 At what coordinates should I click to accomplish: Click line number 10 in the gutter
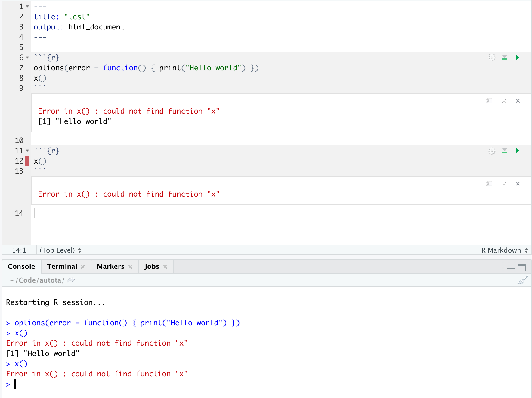(19, 140)
